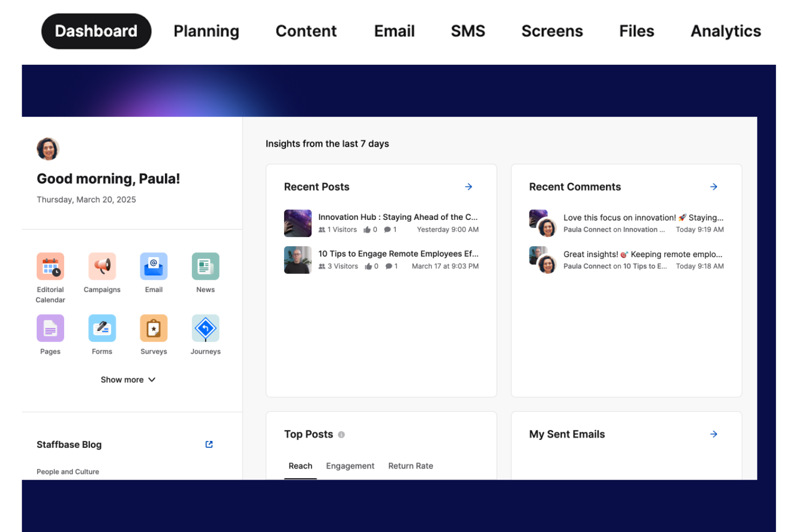Viewport: 798px width, 532px height.
Task: Open the Innovation Hub post thumbnail
Action: (x=298, y=223)
